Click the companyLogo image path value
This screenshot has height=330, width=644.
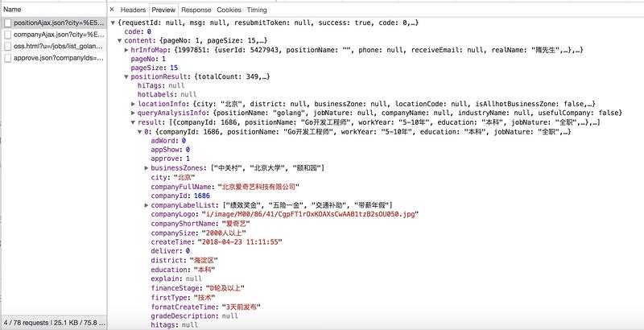(310, 214)
